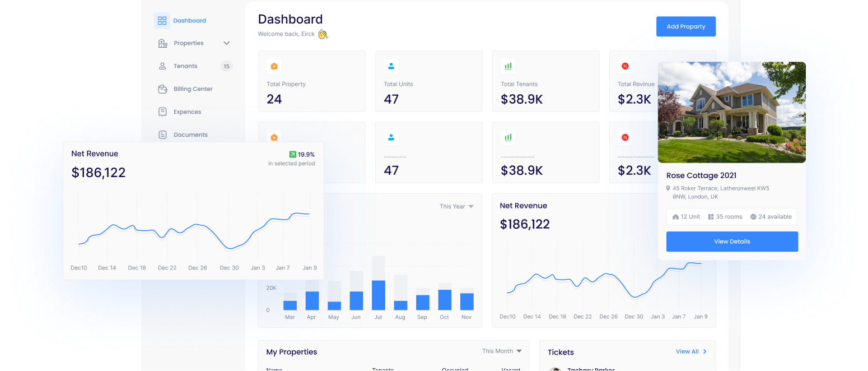868x371 pixels.
Task: Expand the Properties submenu chevron
Action: click(x=227, y=43)
